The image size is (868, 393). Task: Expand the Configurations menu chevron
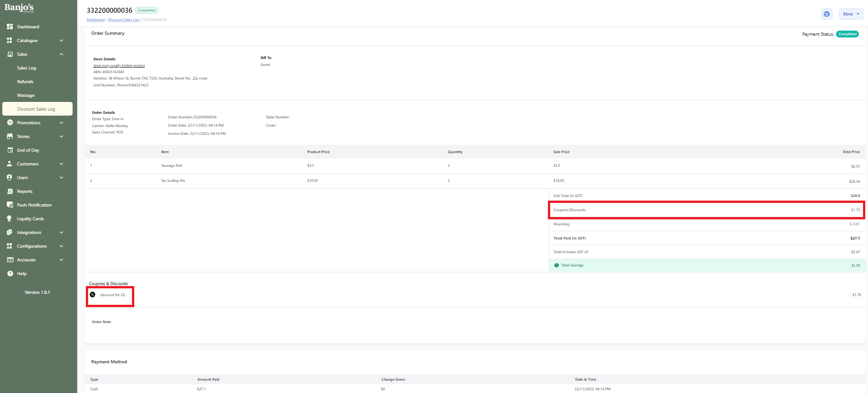coord(61,246)
